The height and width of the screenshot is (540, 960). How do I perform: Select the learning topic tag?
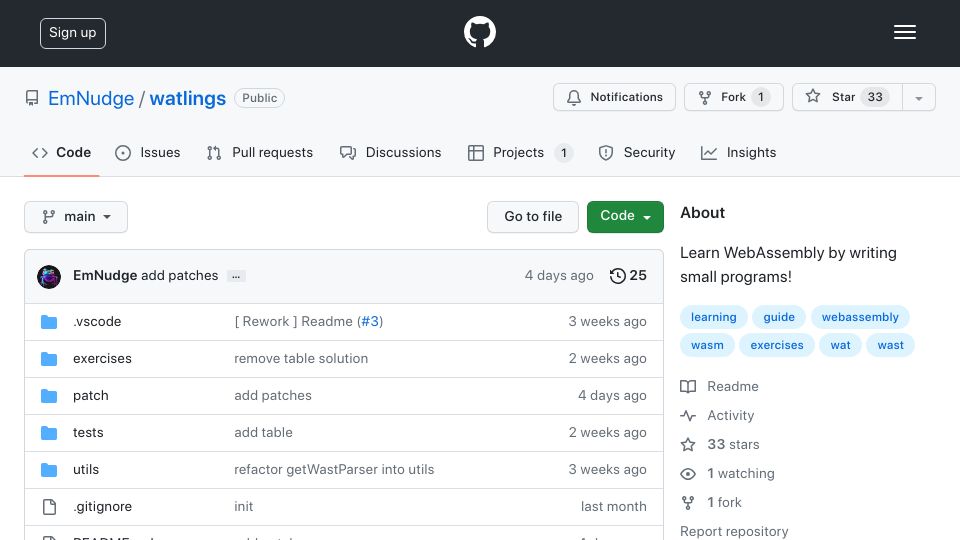point(713,317)
